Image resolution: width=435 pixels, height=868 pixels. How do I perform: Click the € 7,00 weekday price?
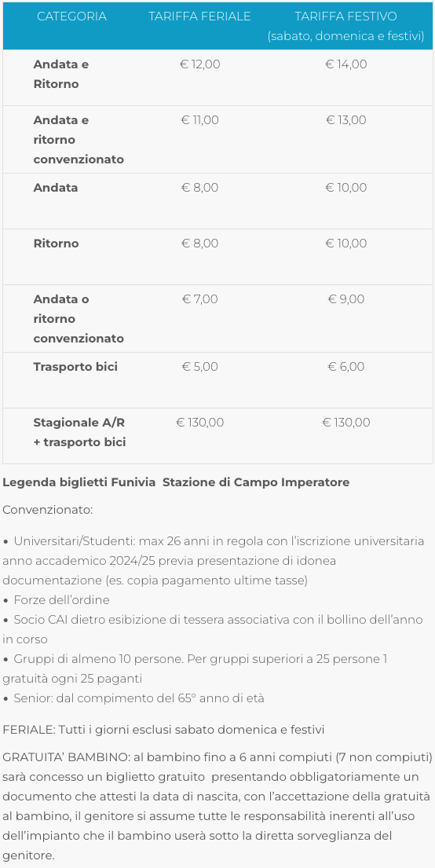point(199,299)
